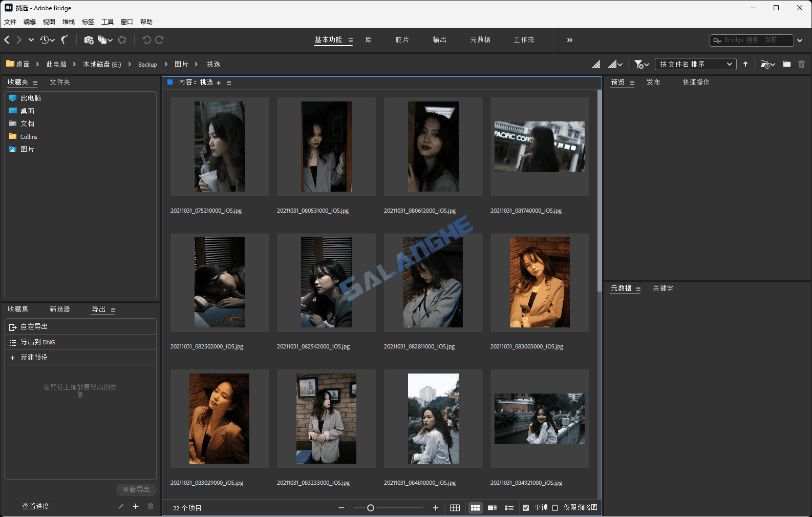
Task: Lock thumbnail grid icon
Action: (x=455, y=508)
